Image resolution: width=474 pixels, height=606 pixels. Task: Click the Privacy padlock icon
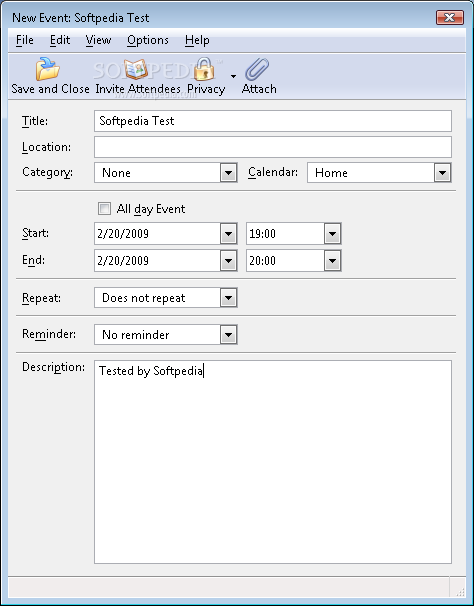pyautogui.click(x=204, y=69)
